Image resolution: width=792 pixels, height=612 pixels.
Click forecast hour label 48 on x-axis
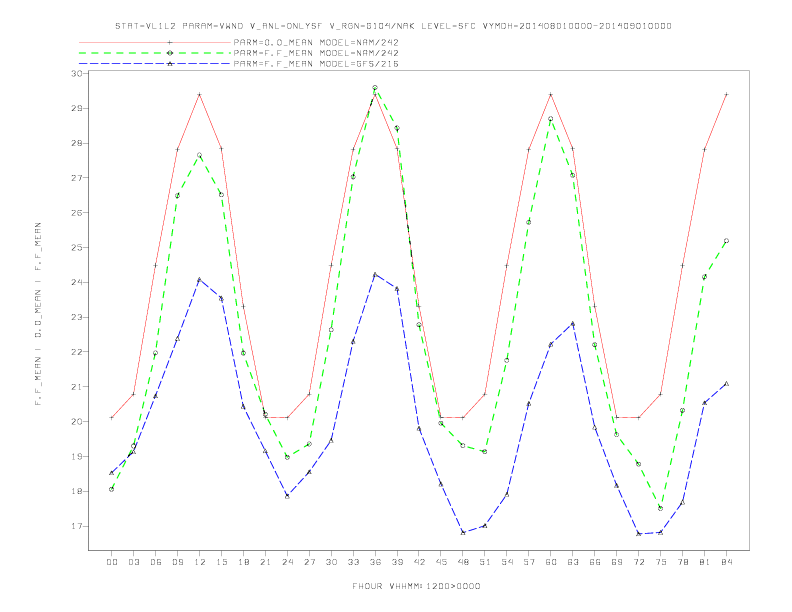(x=463, y=562)
